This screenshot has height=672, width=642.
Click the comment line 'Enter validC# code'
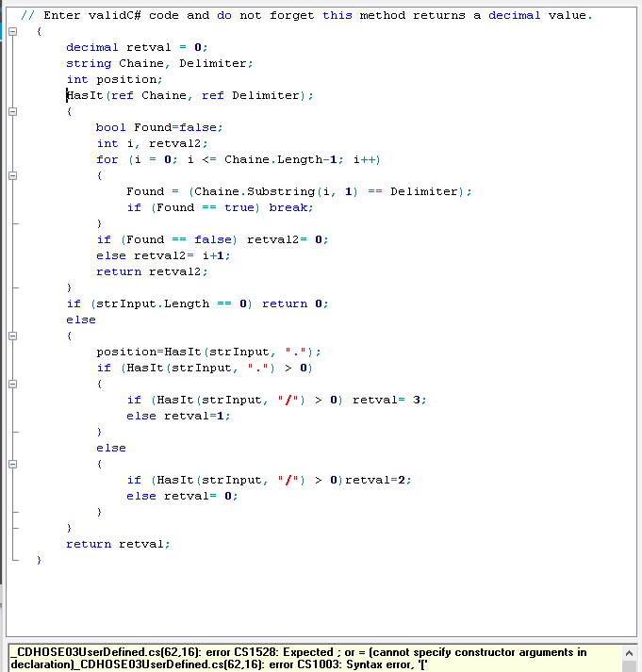pos(306,16)
